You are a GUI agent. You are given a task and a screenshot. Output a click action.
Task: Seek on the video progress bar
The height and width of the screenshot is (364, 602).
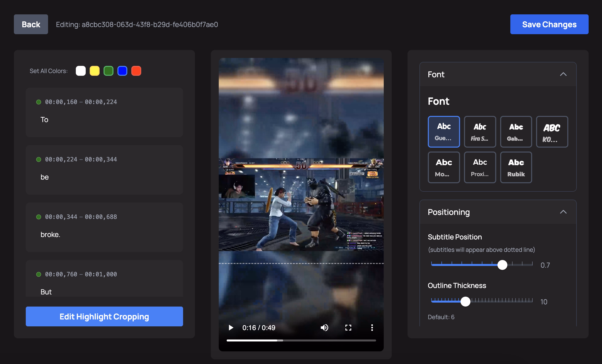click(x=301, y=340)
